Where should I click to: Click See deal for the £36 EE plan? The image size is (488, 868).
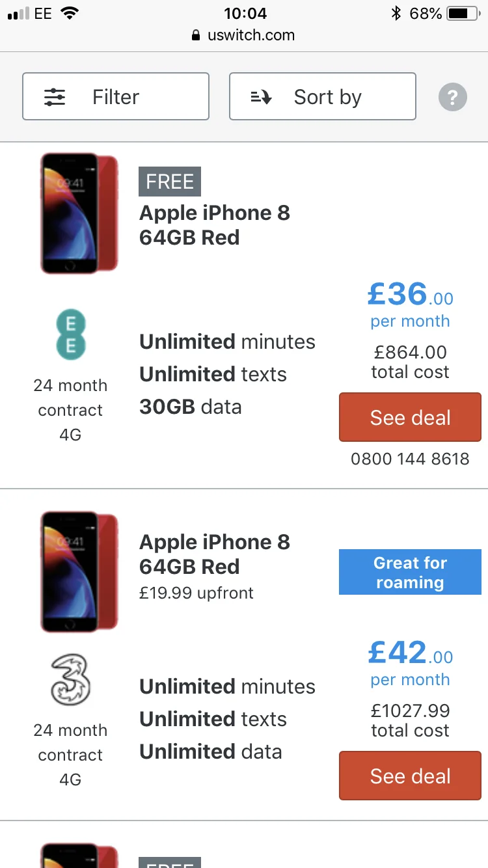coord(410,418)
